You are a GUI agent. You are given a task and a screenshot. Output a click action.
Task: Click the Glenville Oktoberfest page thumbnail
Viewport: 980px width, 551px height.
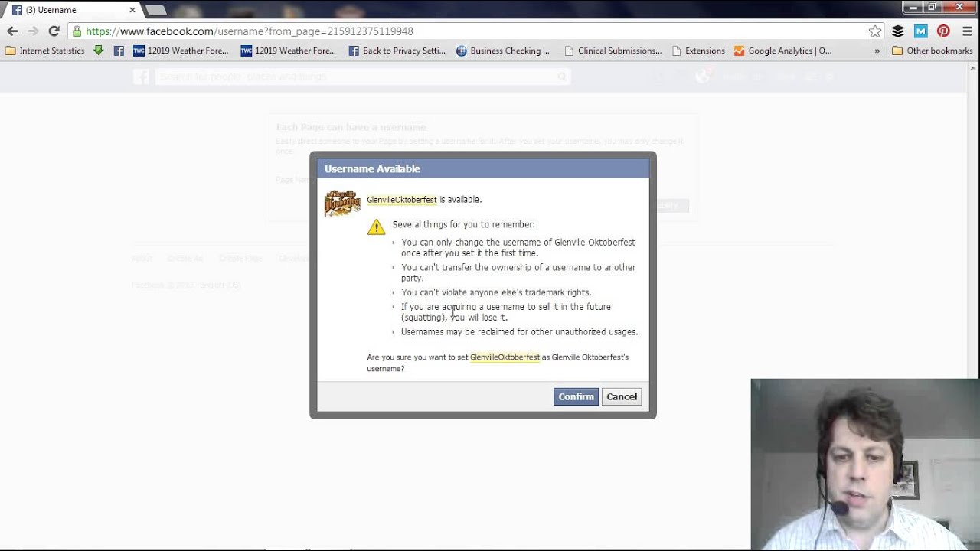coord(342,204)
